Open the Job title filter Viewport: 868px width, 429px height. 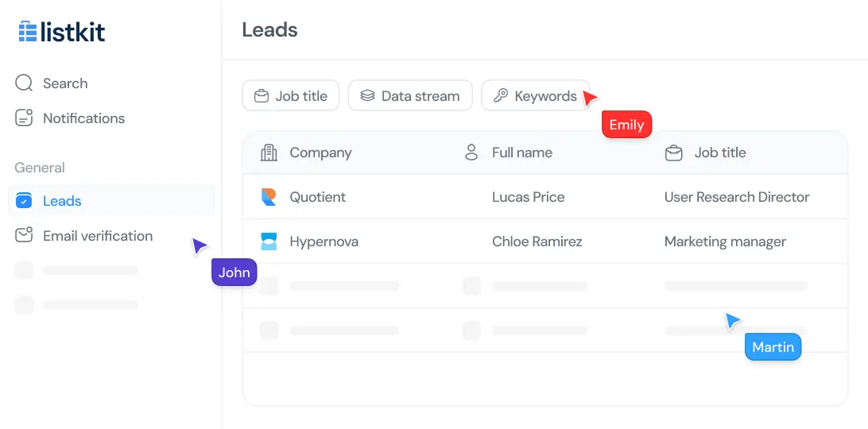pos(290,96)
